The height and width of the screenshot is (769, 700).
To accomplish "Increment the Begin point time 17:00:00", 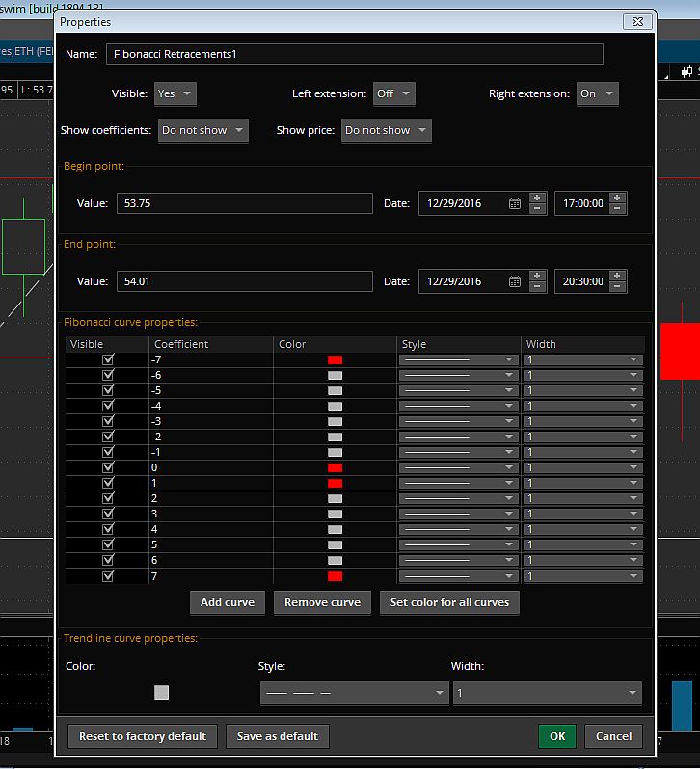I will (617, 198).
